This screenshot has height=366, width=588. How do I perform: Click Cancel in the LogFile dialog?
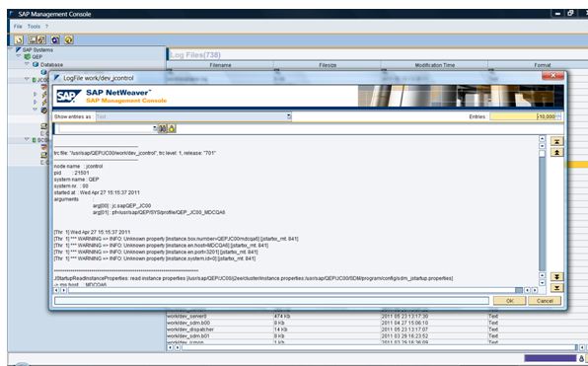pyautogui.click(x=545, y=301)
